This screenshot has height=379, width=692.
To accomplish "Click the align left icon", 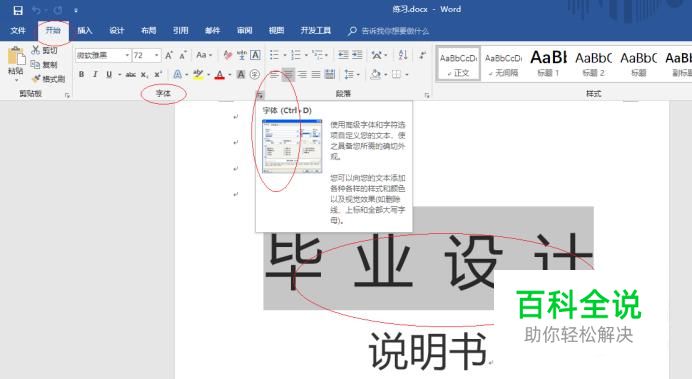I will (274, 75).
